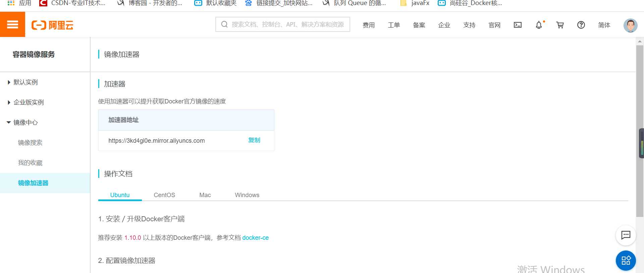Click the 容器镜像服务 sidebar title
The height and width of the screenshot is (273, 644).
(34, 54)
